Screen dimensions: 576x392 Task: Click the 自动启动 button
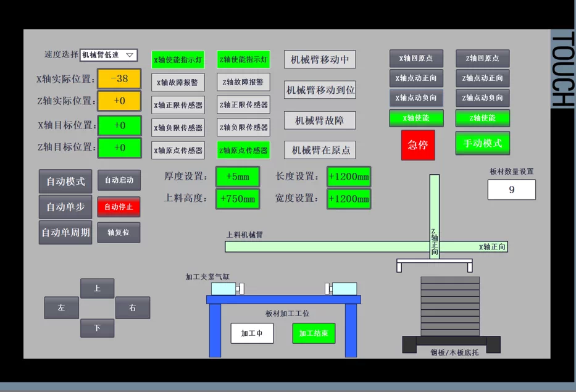[x=119, y=180]
